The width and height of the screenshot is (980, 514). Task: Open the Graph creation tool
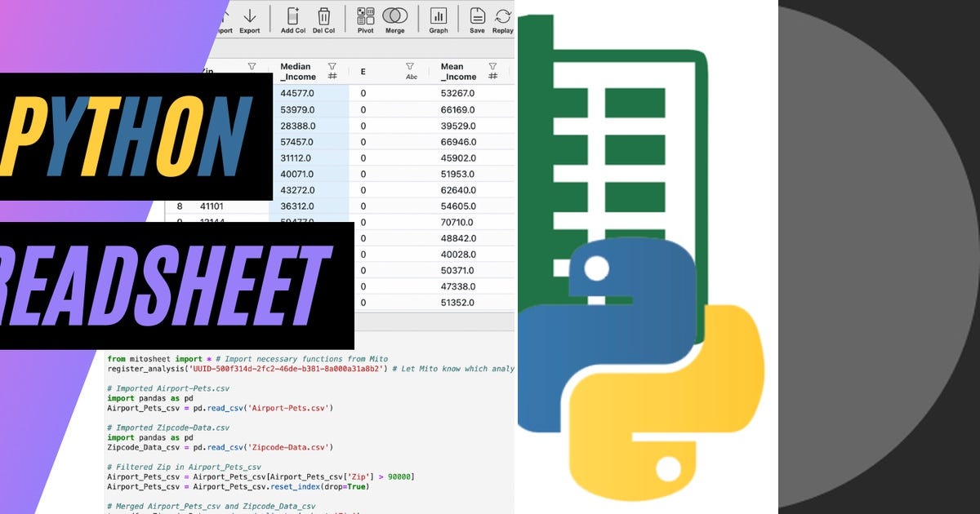coord(438,18)
